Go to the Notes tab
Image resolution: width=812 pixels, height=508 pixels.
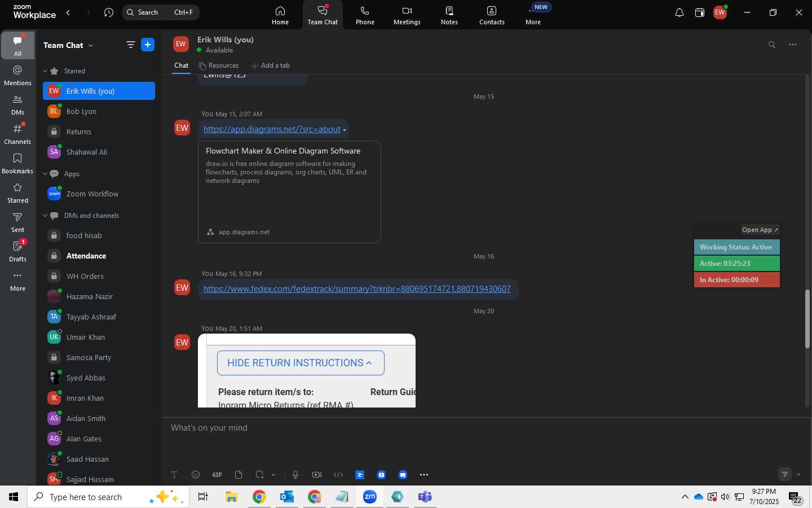[x=449, y=15]
